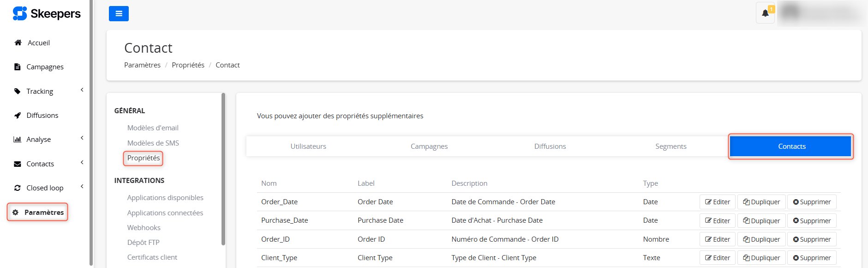Open the notifications bell

pyautogui.click(x=765, y=13)
